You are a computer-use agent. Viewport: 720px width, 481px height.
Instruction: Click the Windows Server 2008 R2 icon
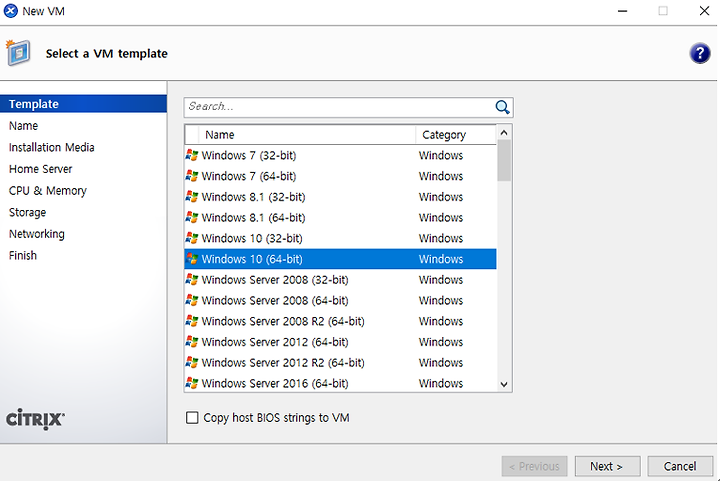(192, 321)
